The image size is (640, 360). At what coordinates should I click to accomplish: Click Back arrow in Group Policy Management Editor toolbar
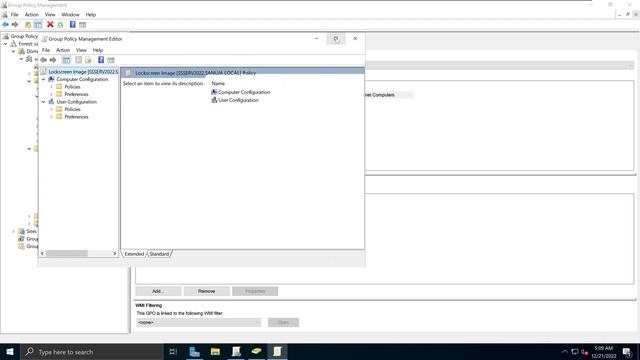tap(44, 60)
